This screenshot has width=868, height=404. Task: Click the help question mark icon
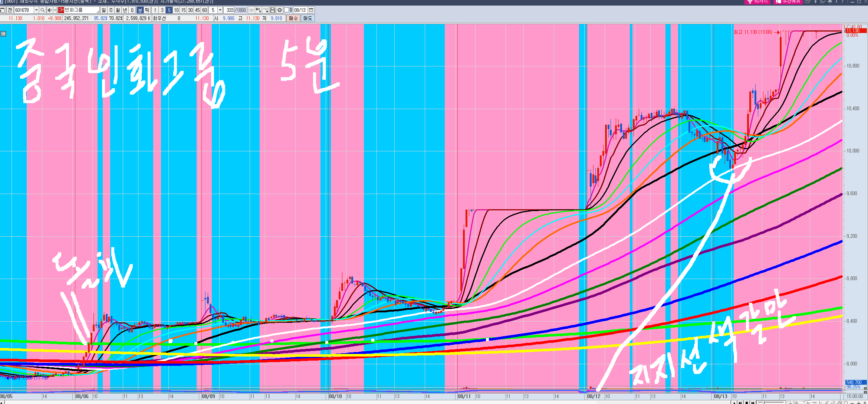tap(842, 1)
